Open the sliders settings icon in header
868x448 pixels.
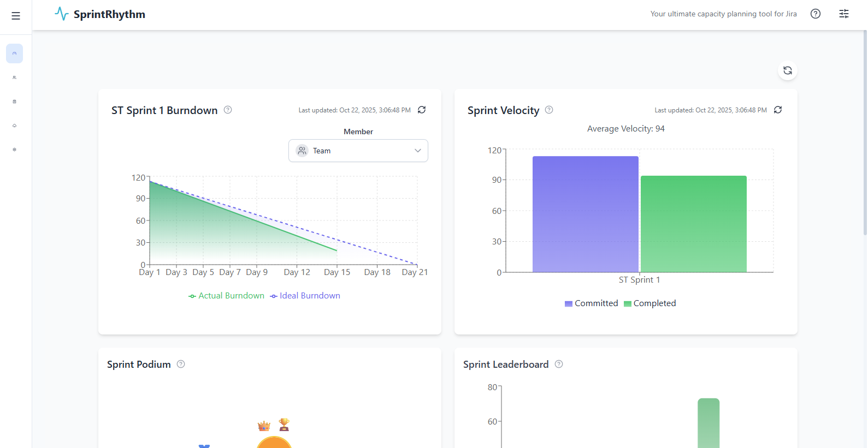click(843, 14)
